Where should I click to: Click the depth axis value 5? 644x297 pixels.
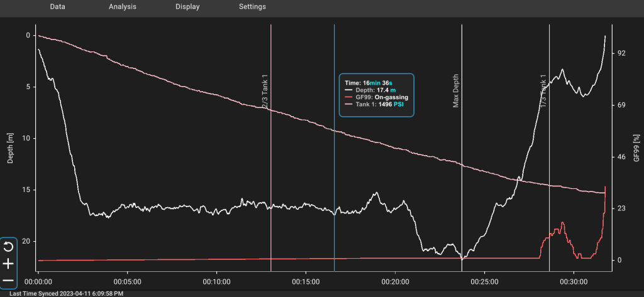28,87
